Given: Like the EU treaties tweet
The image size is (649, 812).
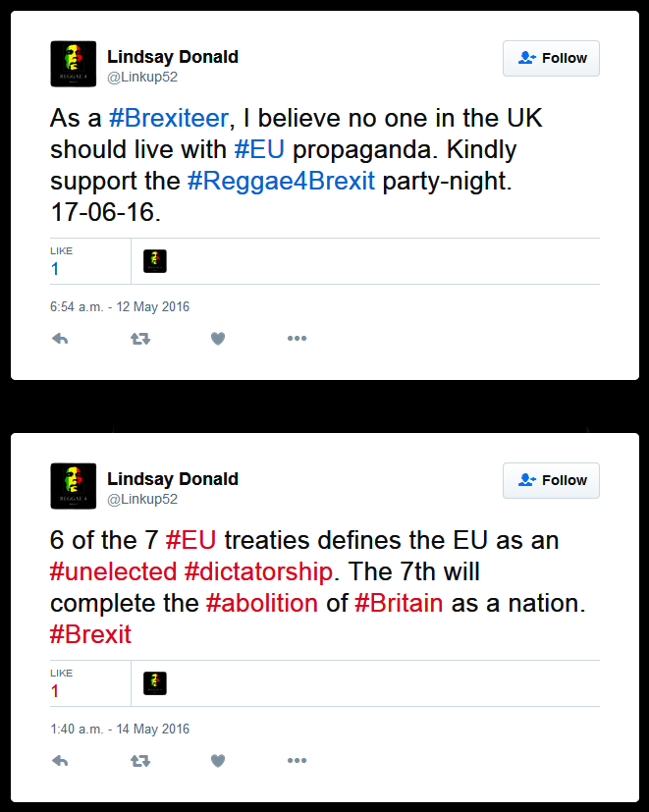Looking at the screenshot, I should (x=218, y=761).
